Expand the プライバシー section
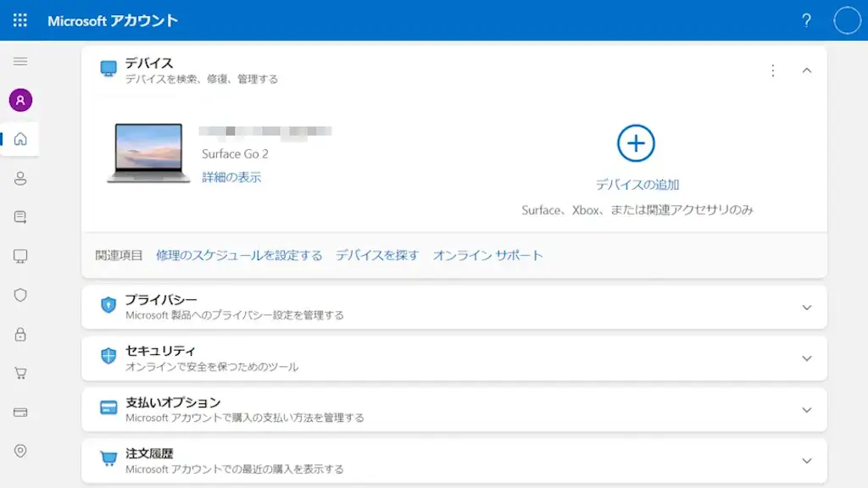The height and width of the screenshot is (488, 868). point(806,308)
